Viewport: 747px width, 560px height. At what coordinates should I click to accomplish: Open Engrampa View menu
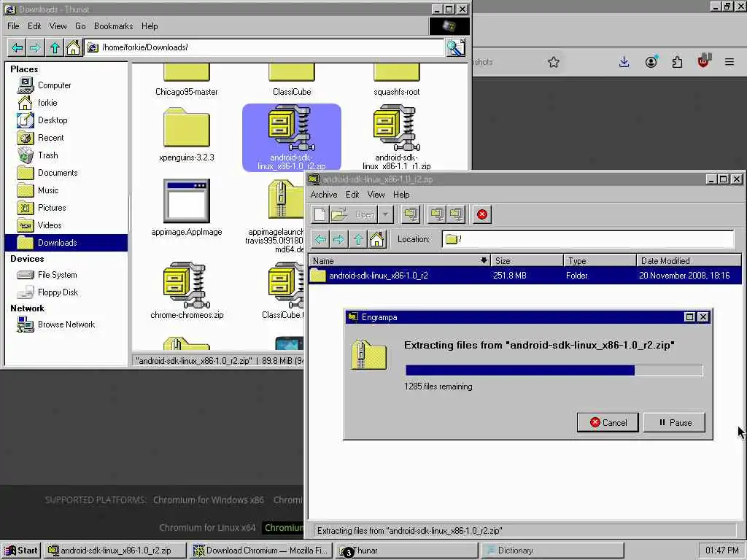(376, 195)
